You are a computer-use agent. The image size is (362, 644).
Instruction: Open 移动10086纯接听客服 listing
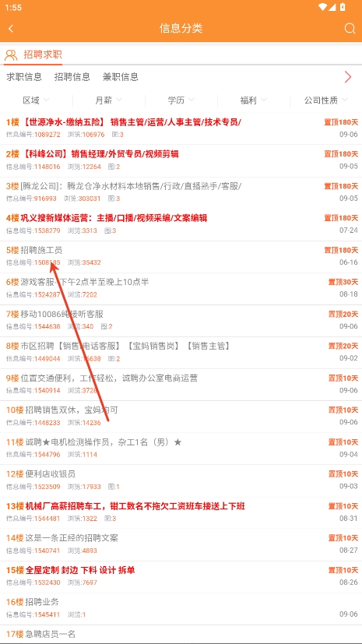click(x=181, y=320)
